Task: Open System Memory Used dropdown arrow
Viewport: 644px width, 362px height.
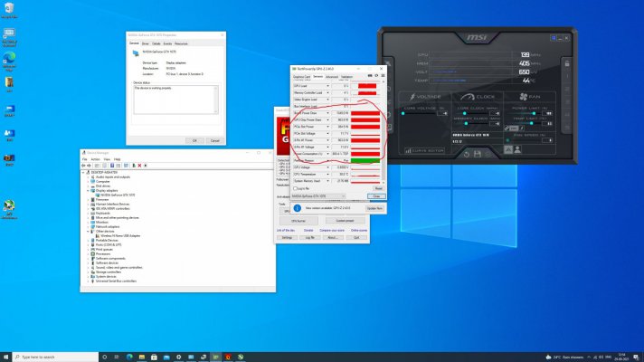Action: point(327,181)
